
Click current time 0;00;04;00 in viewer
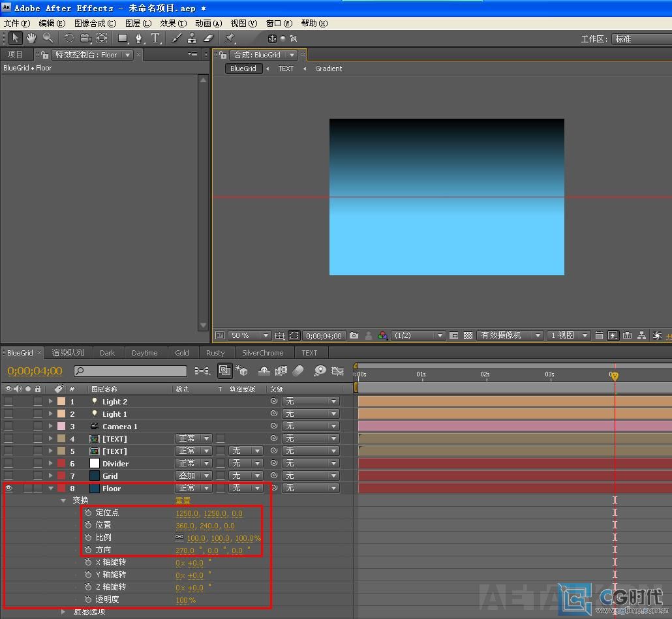[324, 336]
